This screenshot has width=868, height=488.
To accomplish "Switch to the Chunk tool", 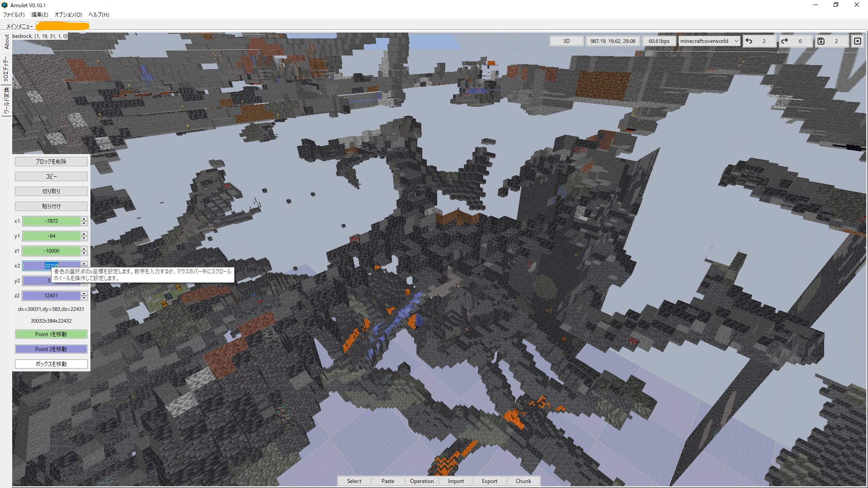I will coord(523,481).
